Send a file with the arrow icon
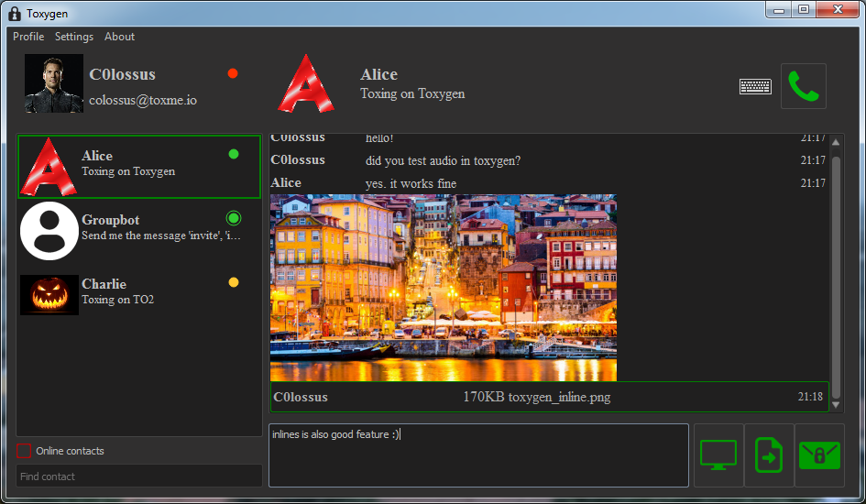 (769, 455)
